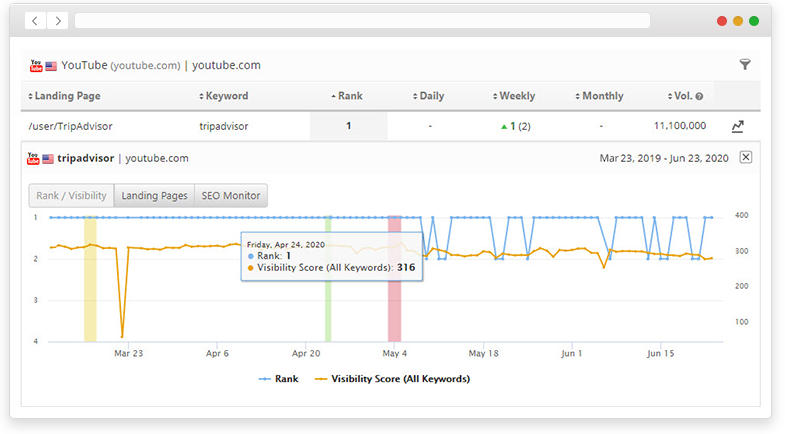Image resolution: width=785 pixels, height=434 pixels.
Task: Sort by Keyword column
Action: 223,97
